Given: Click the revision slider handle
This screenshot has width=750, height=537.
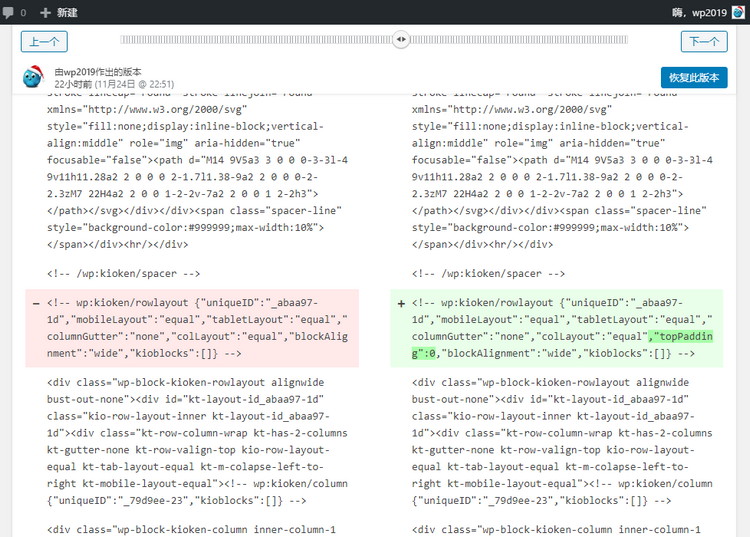Looking at the screenshot, I should click(x=401, y=39).
